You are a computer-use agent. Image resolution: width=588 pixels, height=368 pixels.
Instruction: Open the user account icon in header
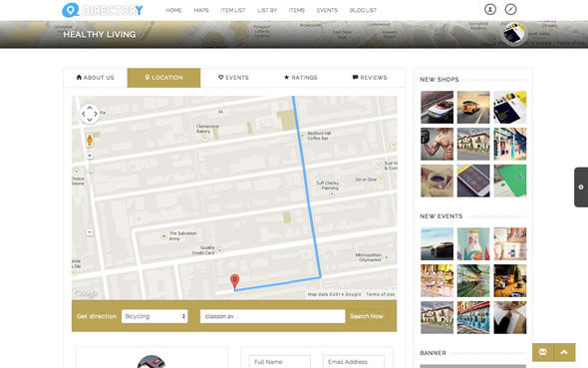click(489, 9)
